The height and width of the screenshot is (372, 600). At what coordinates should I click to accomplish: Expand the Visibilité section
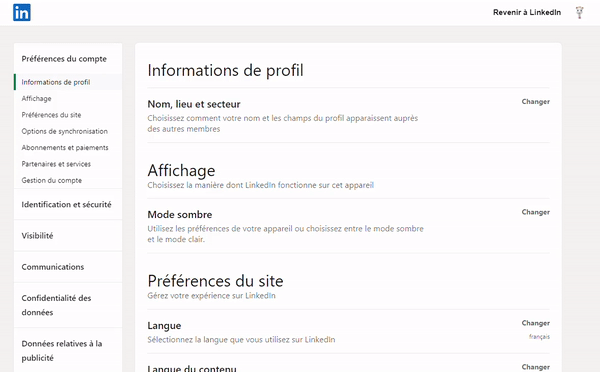(38, 236)
